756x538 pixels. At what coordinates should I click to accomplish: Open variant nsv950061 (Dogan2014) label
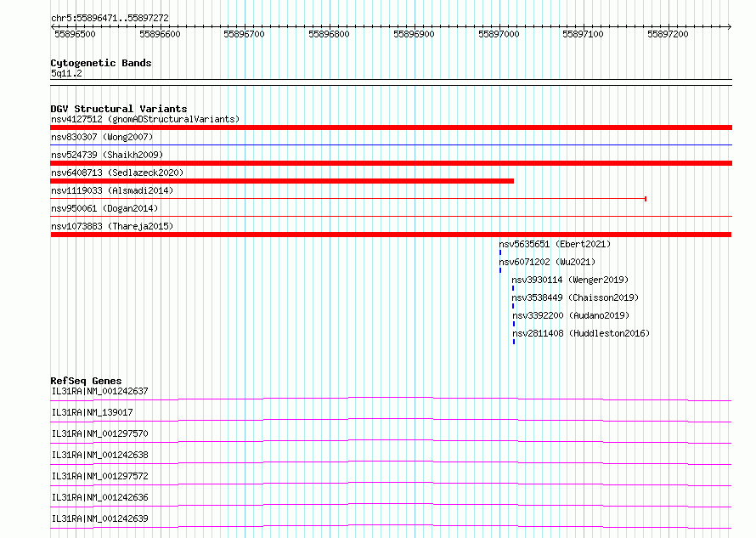(x=104, y=208)
